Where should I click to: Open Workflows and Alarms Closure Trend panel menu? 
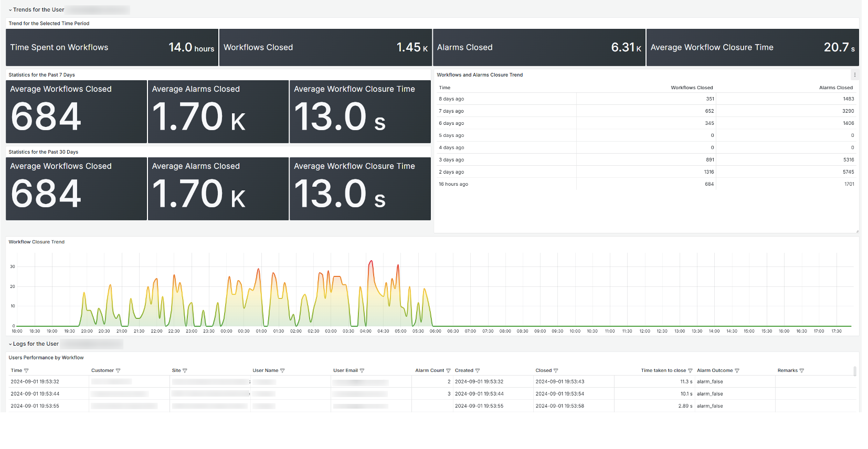(x=854, y=75)
